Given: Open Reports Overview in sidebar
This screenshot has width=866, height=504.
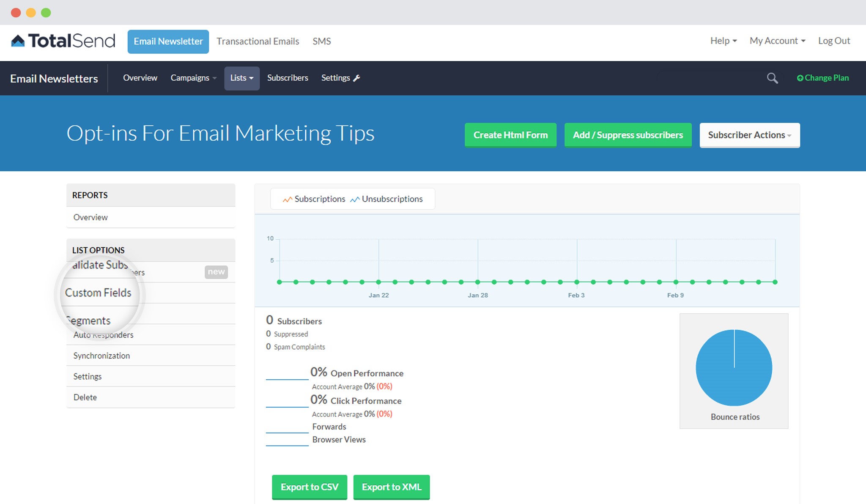Looking at the screenshot, I should [x=151, y=217].
